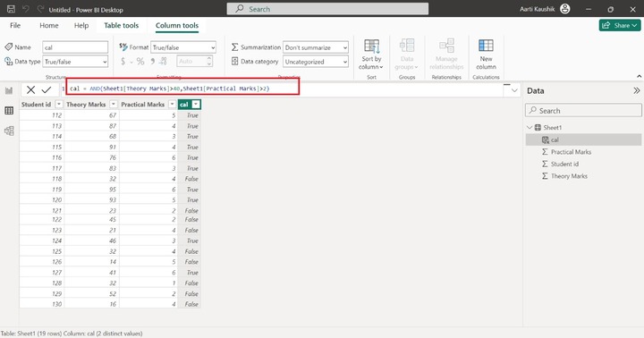Collapse the ribbon with the caret icon
The image size is (644, 338).
tap(639, 76)
